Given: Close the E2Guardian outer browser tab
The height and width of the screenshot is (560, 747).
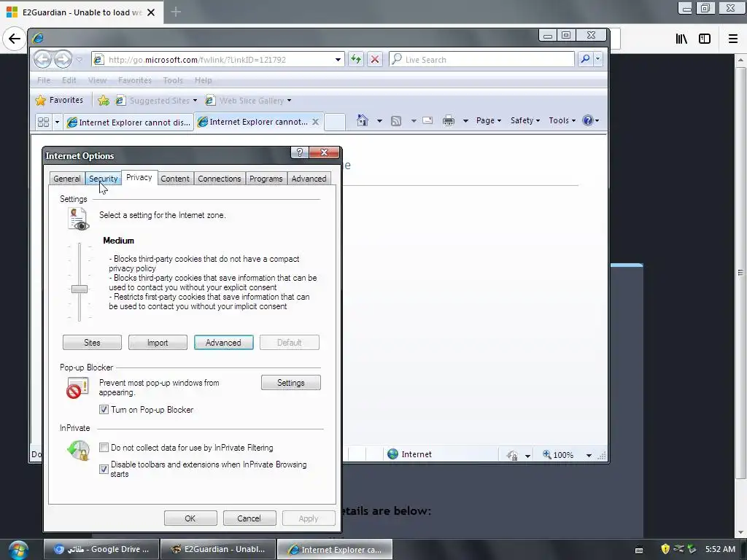Looking at the screenshot, I should [151, 12].
